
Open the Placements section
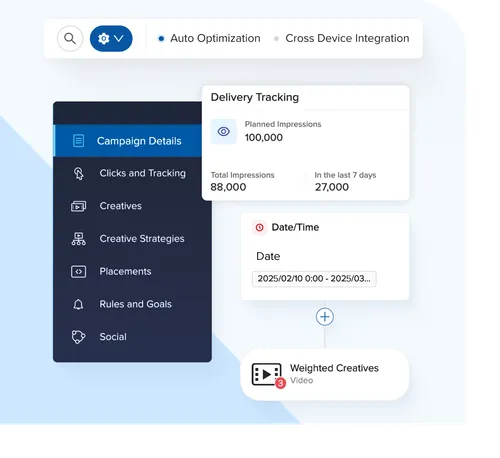(132, 271)
